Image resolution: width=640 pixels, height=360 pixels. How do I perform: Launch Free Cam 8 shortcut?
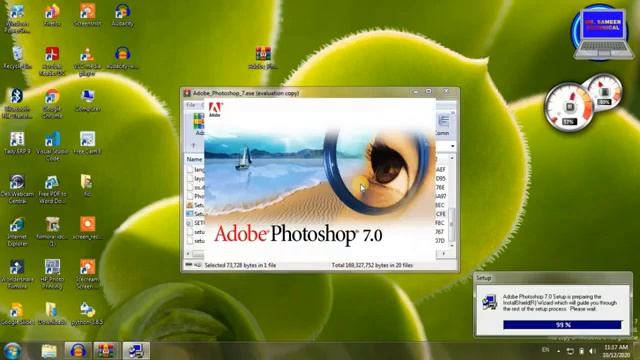click(87, 143)
